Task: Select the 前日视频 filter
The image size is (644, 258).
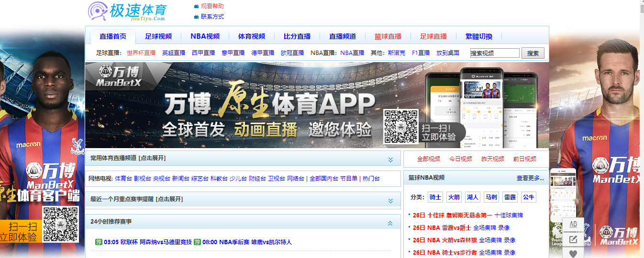Action: pos(525,159)
